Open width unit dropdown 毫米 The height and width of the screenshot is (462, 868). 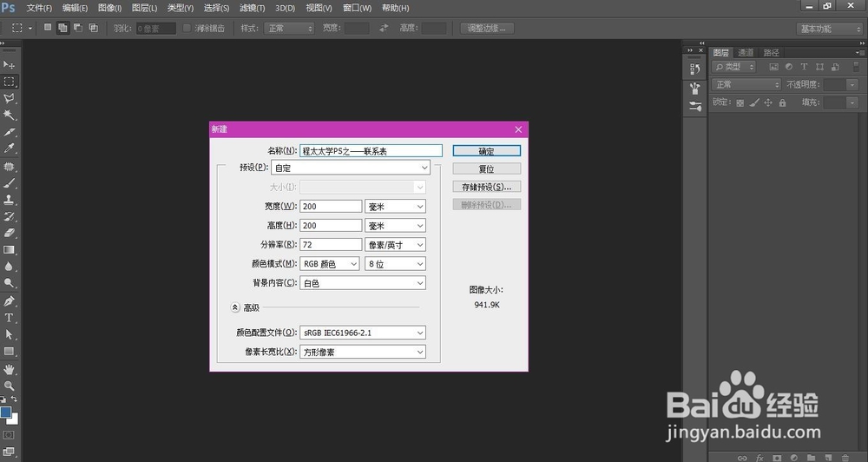pyautogui.click(x=395, y=206)
